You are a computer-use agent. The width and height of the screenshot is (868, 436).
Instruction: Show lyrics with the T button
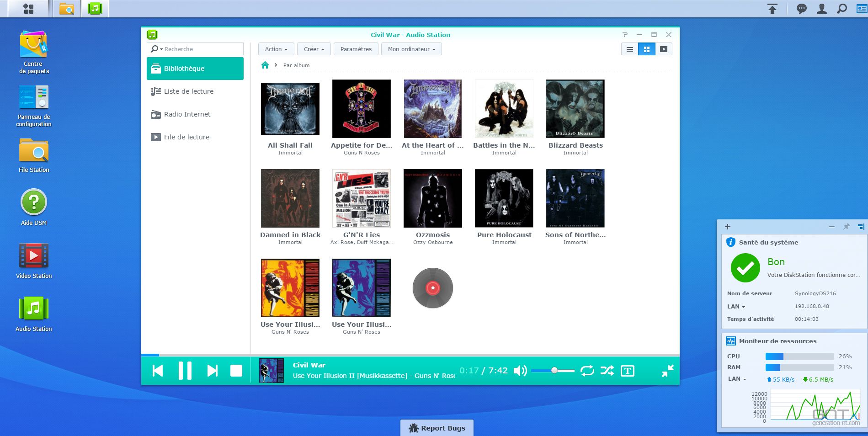coord(628,371)
